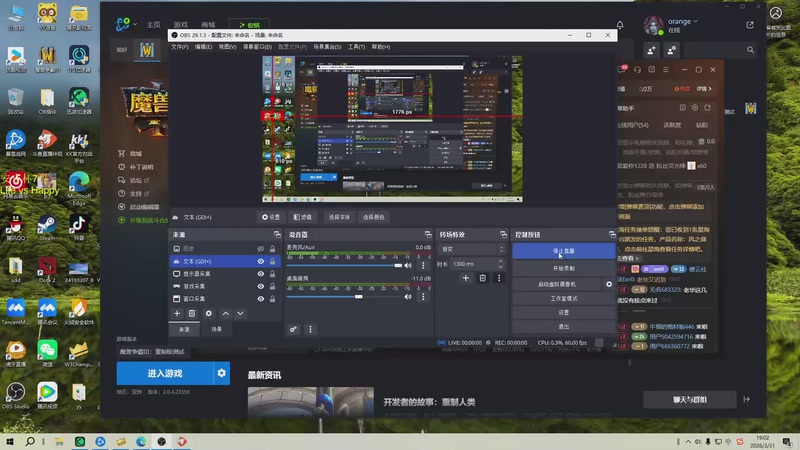The image size is (800, 450).
Task: Hide the 窗口采集 source
Action: coord(261,298)
